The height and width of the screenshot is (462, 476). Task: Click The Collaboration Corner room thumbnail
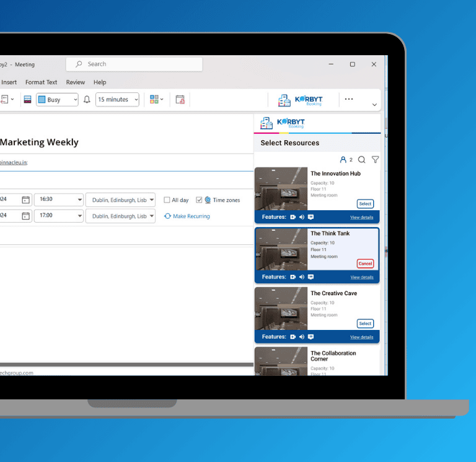point(281,362)
